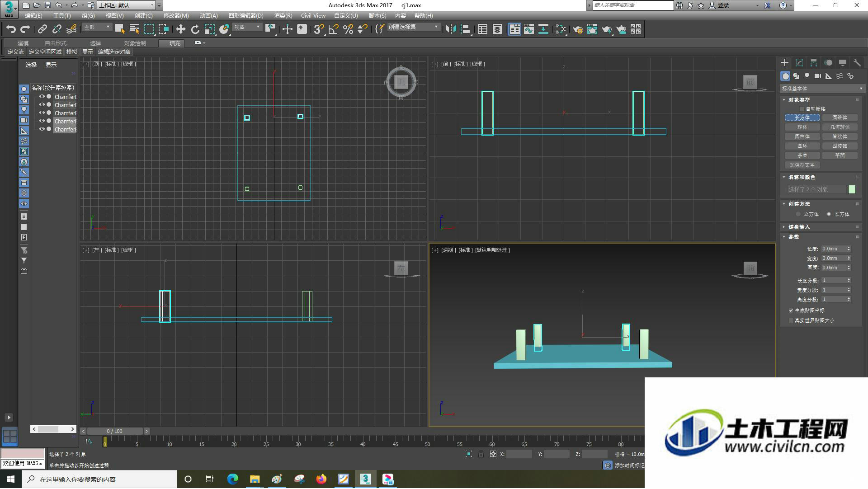
Task: Activate the Select and Rotate tool
Action: point(195,29)
